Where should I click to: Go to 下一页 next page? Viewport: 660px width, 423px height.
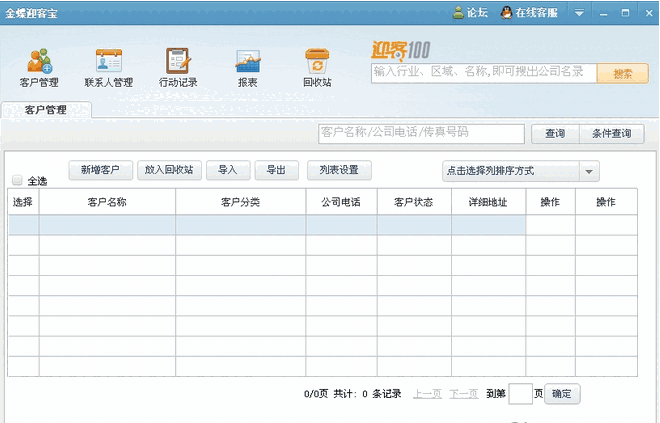(464, 394)
